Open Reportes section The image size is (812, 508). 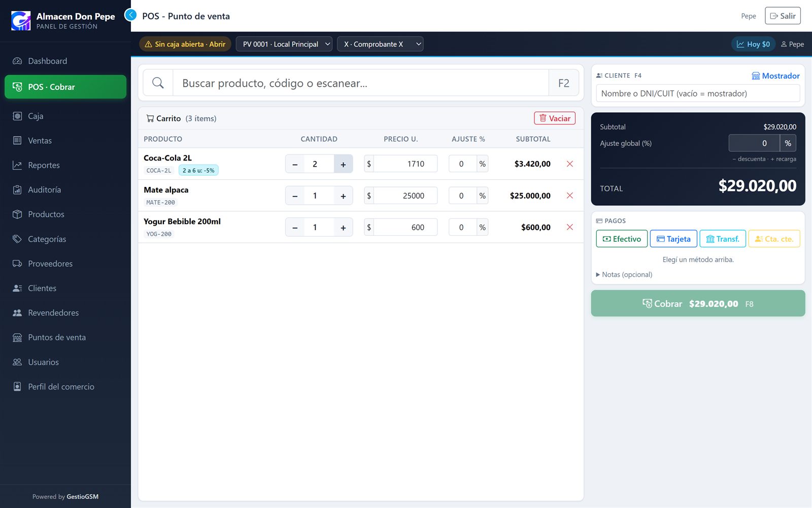tap(65, 165)
